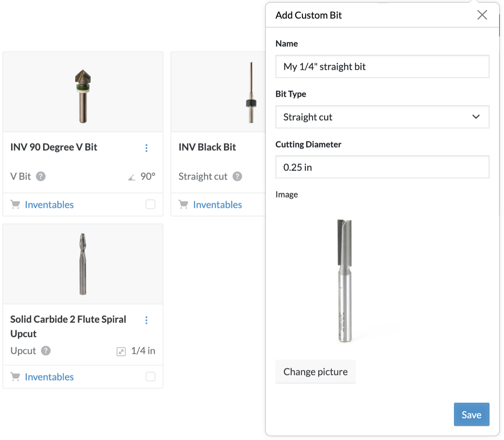This screenshot has width=504, height=440.
Task: Edit the Name input field
Action: 382,67
